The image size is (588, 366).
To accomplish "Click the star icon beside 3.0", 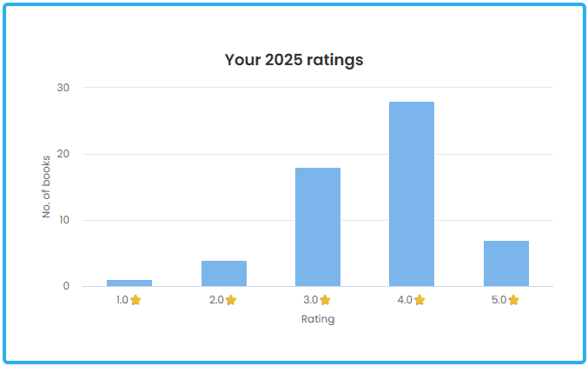I will tap(325, 300).
